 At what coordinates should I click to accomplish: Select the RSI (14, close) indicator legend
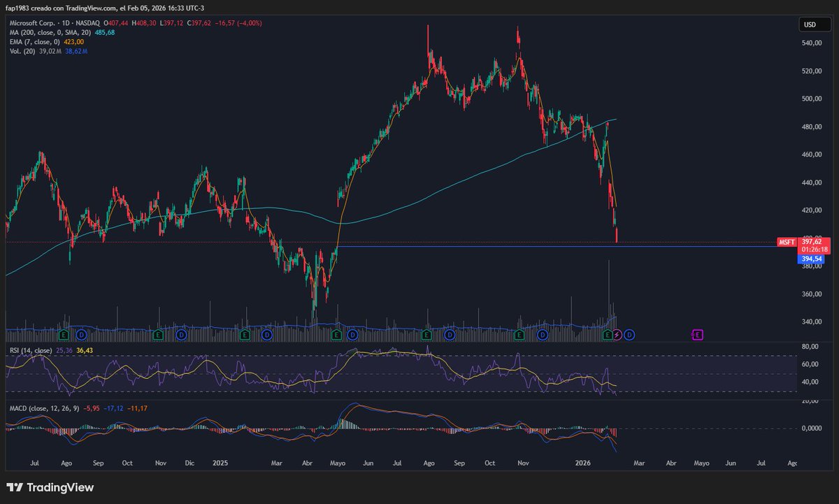(29, 350)
